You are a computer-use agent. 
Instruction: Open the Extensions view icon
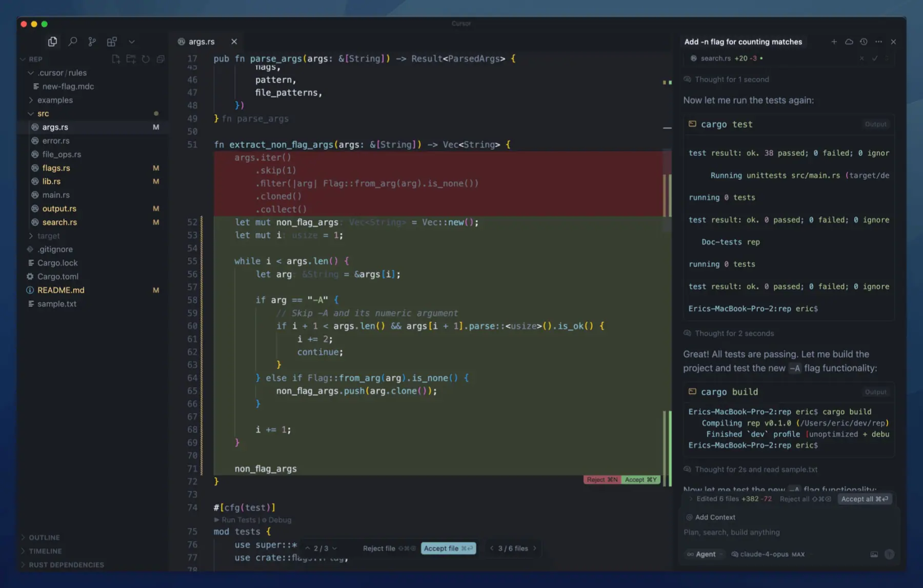click(112, 42)
